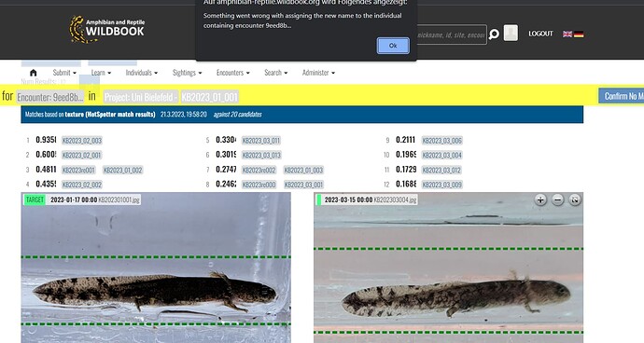The image size is (644, 343).
Task: Zoom in on match image with plus icon
Action: pyautogui.click(x=540, y=200)
